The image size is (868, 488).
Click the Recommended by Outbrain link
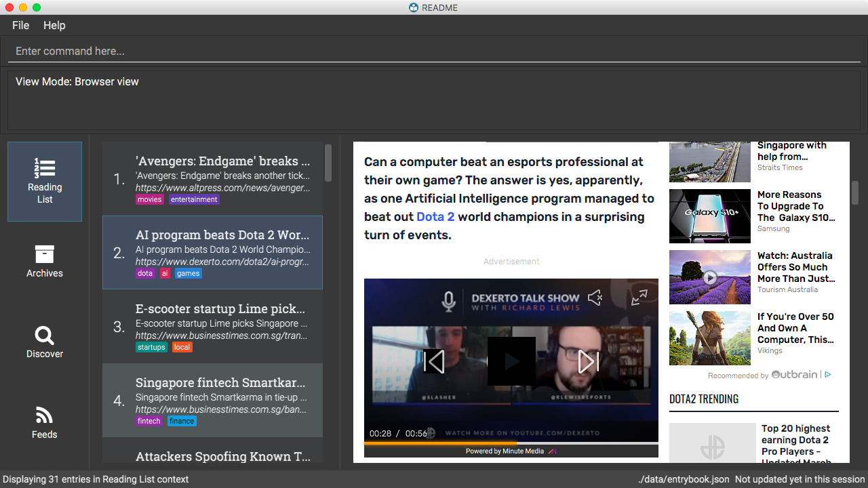[x=763, y=375]
